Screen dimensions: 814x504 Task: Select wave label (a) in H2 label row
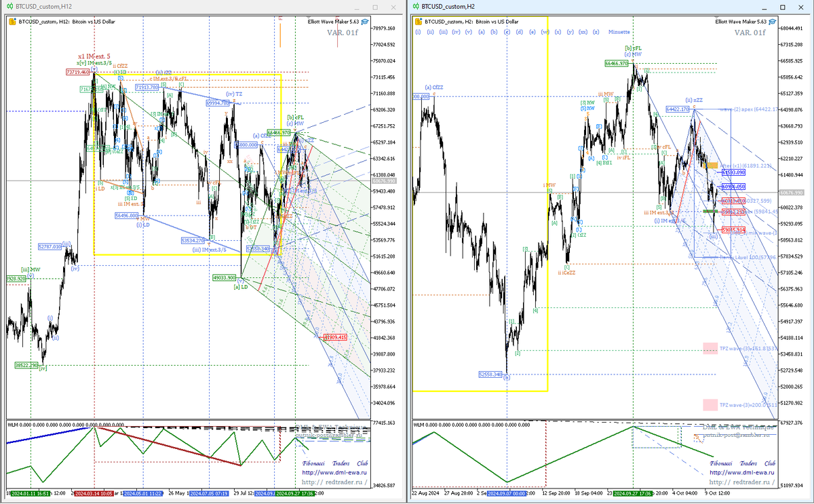[x=482, y=31]
